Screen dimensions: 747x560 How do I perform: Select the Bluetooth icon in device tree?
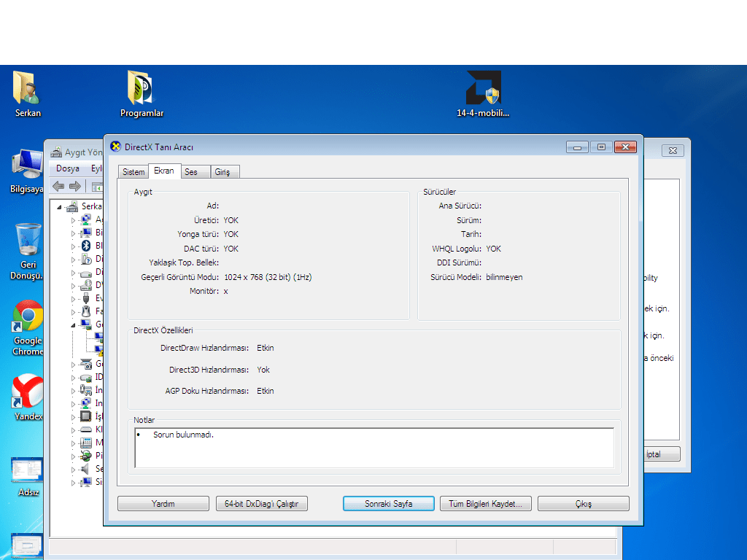pyautogui.click(x=86, y=246)
